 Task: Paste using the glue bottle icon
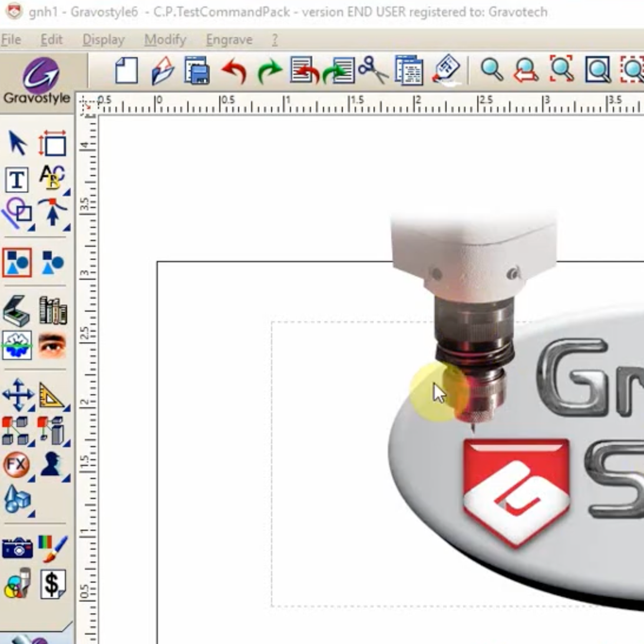click(x=447, y=70)
